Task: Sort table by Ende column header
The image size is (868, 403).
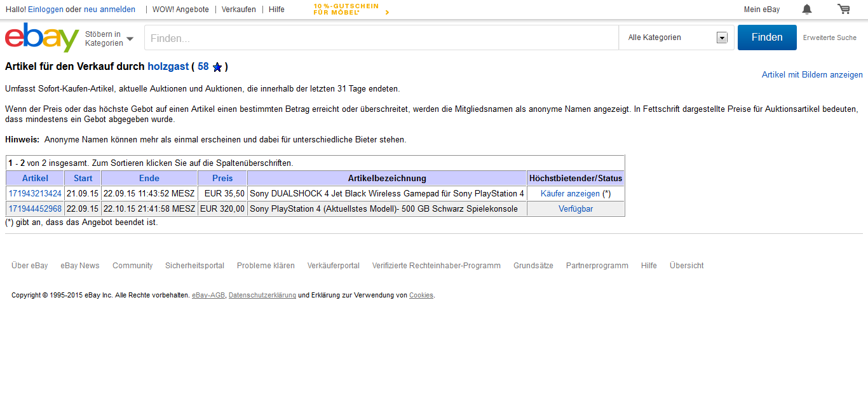Action: click(x=149, y=178)
